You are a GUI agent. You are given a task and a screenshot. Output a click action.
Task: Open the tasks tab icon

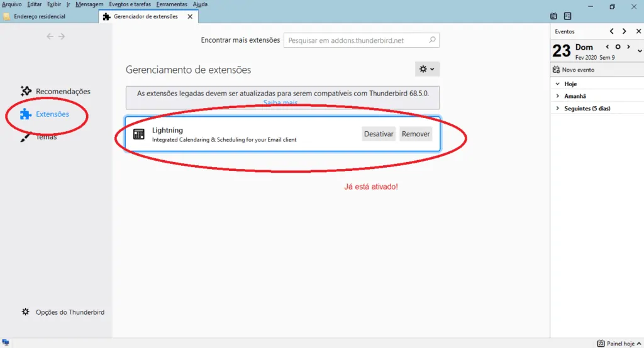point(568,16)
